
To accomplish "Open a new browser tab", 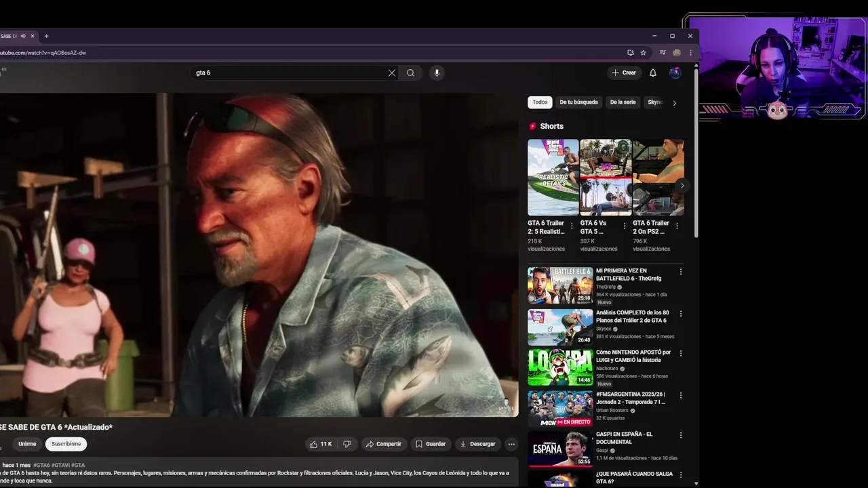I will (46, 36).
